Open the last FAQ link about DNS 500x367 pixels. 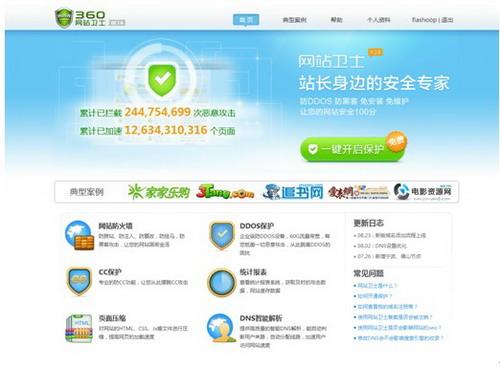click(399, 338)
